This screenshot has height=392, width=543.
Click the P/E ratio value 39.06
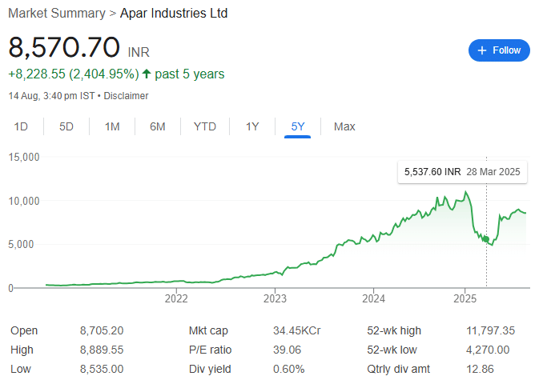click(x=287, y=350)
